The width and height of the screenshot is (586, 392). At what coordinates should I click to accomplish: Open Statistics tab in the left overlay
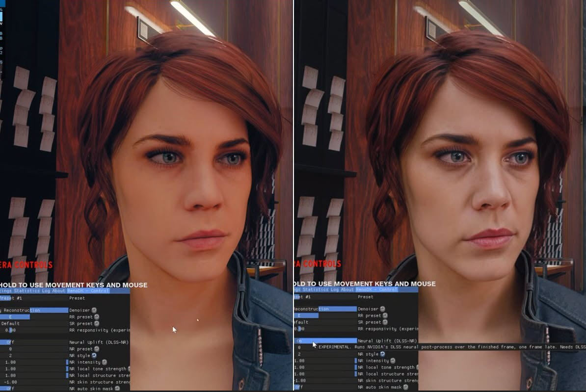click(26, 291)
